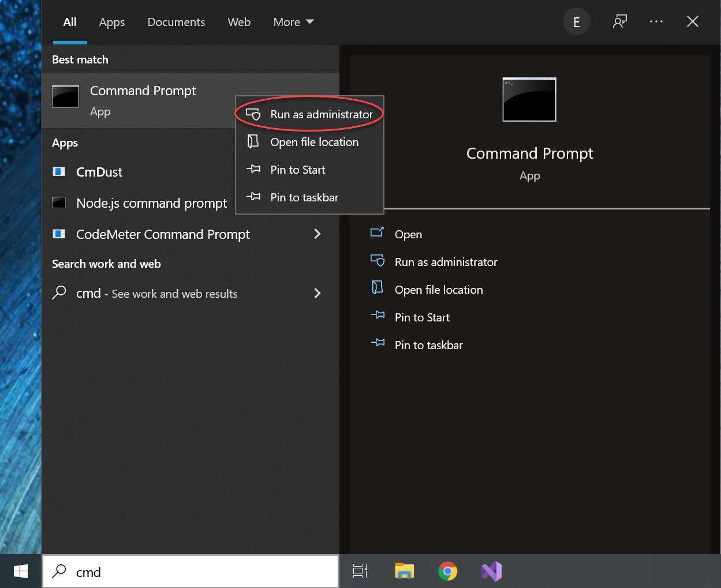Click the Open icon in preview pane
This screenshot has height=588, width=721.
point(377,232)
